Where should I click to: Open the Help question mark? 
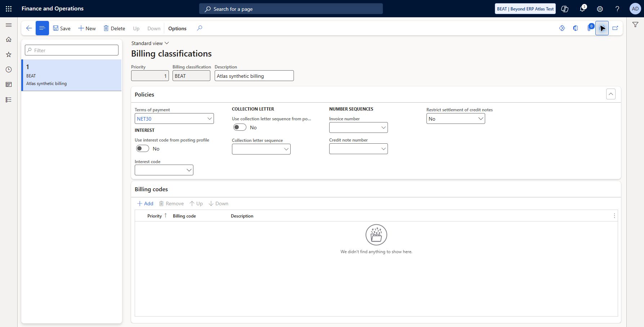(617, 9)
